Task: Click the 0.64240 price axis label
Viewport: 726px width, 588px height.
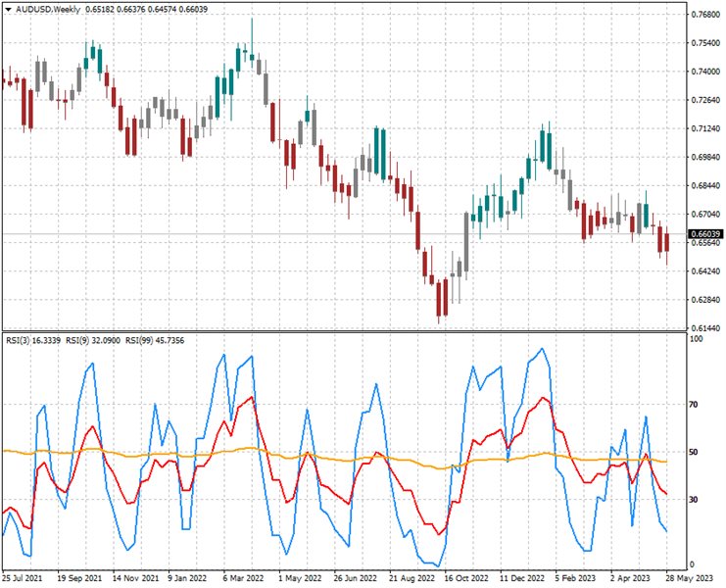Action: click(705, 271)
